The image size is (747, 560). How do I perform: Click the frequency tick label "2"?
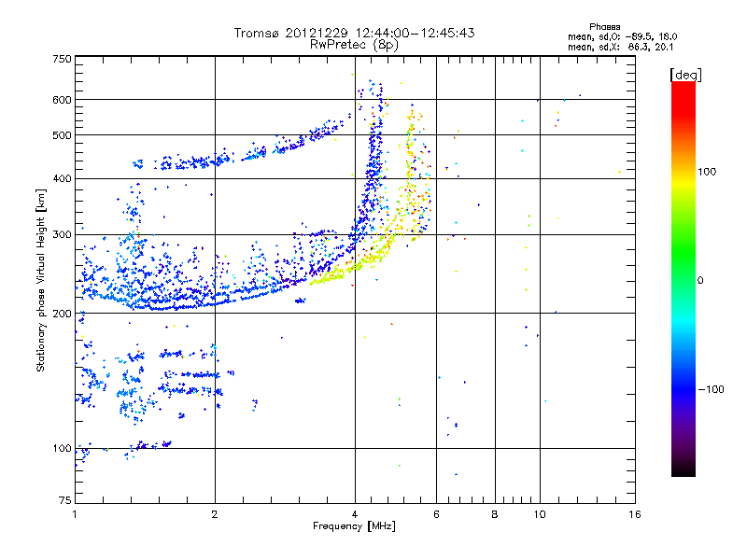(215, 514)
